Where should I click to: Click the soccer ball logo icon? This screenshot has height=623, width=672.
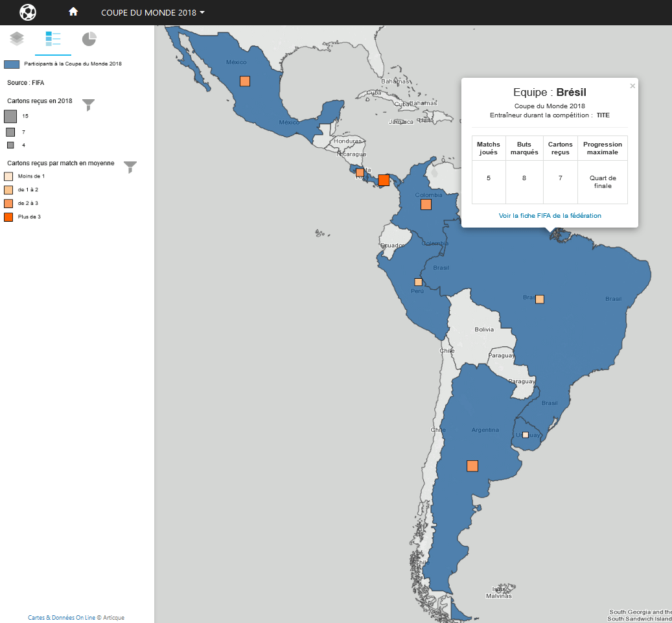28,12
